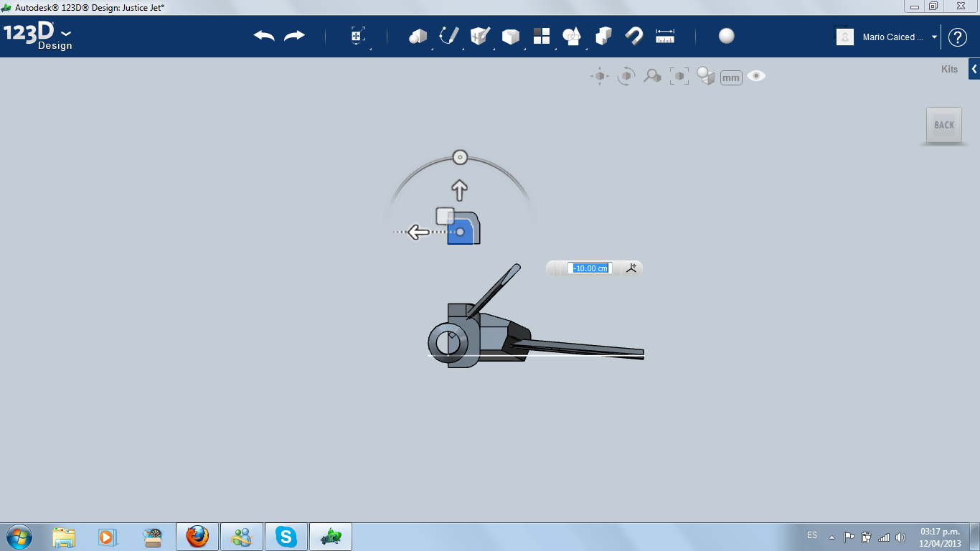
Task: Undo the last action
Action: click(x=264, y=36)
